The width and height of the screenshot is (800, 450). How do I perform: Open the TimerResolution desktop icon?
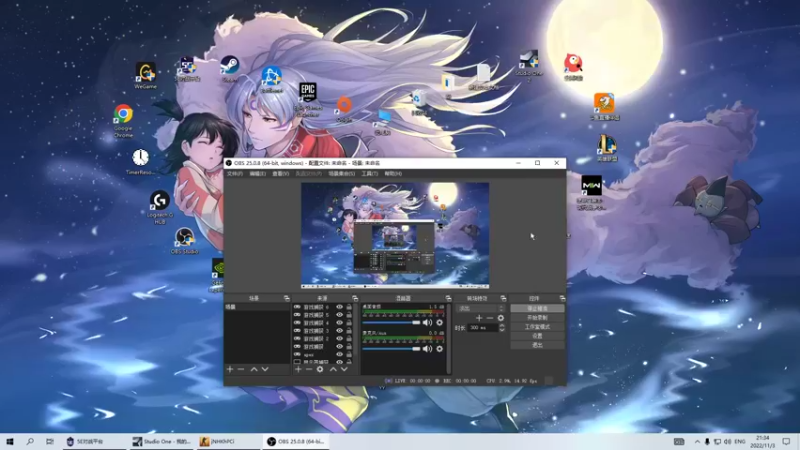click(x=140, y=162)
